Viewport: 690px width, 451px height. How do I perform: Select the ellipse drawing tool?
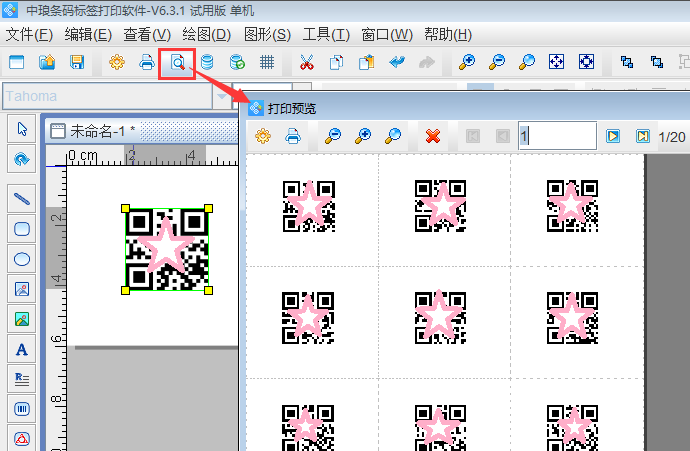(x=22, y=259)
